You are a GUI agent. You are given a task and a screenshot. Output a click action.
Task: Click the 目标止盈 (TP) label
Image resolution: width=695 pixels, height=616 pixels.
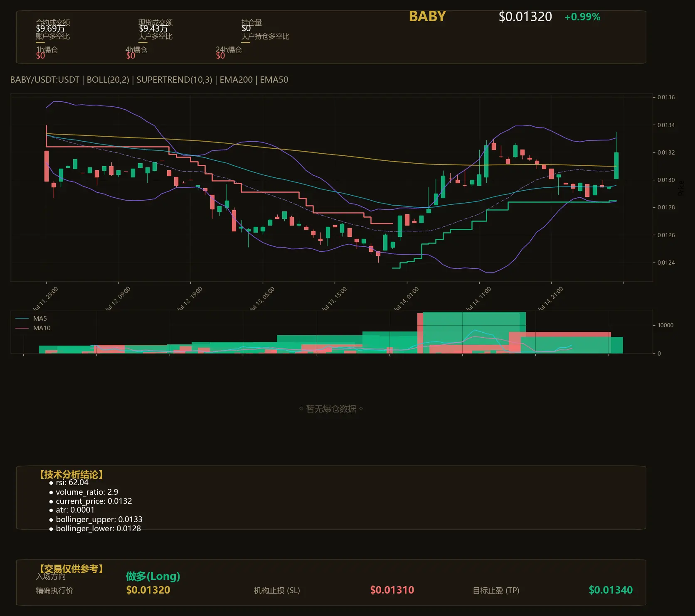(496, 591)
